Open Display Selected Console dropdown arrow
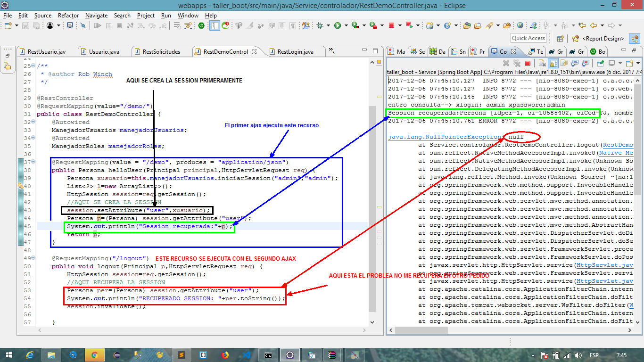Viewport: 644px width, 362px height. click(620, 63)
